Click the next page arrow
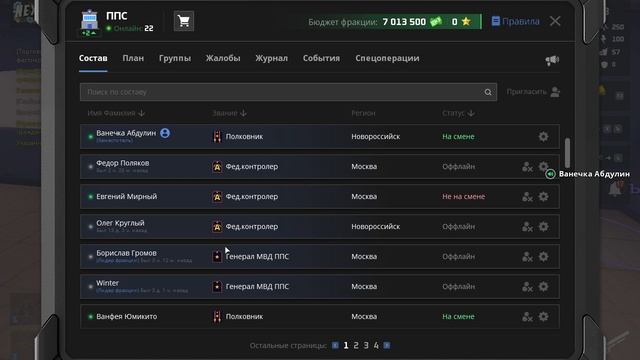The width and height of the screenshot is (640, 360). 387,346
